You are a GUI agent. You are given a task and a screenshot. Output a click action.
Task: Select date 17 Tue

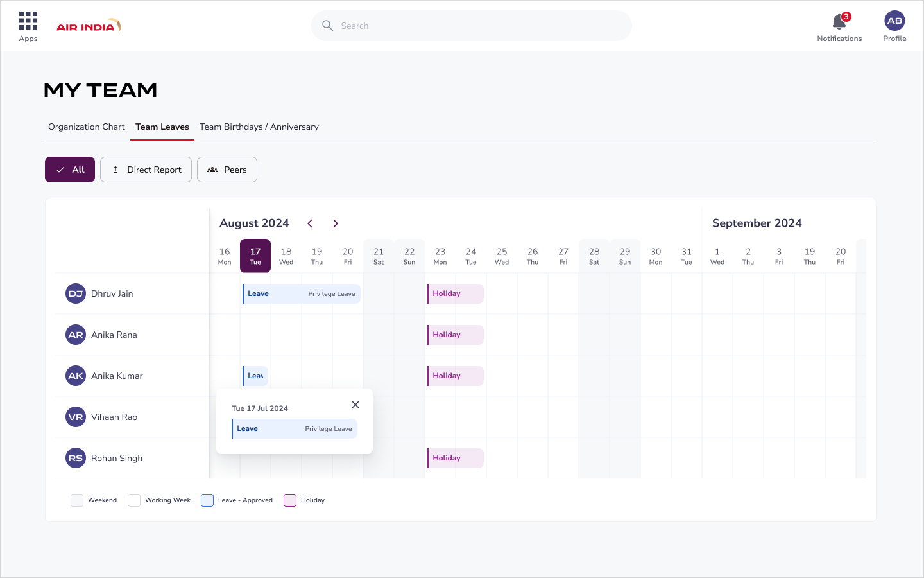[255, 256]
